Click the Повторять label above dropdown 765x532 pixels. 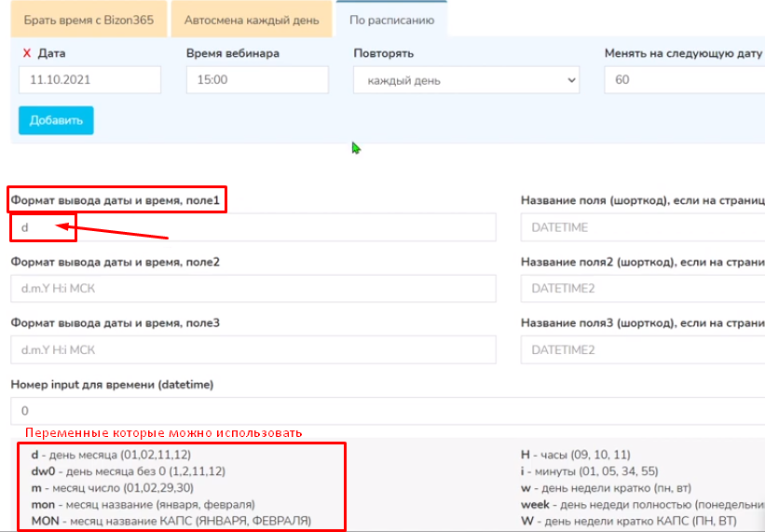coord(383,53)
